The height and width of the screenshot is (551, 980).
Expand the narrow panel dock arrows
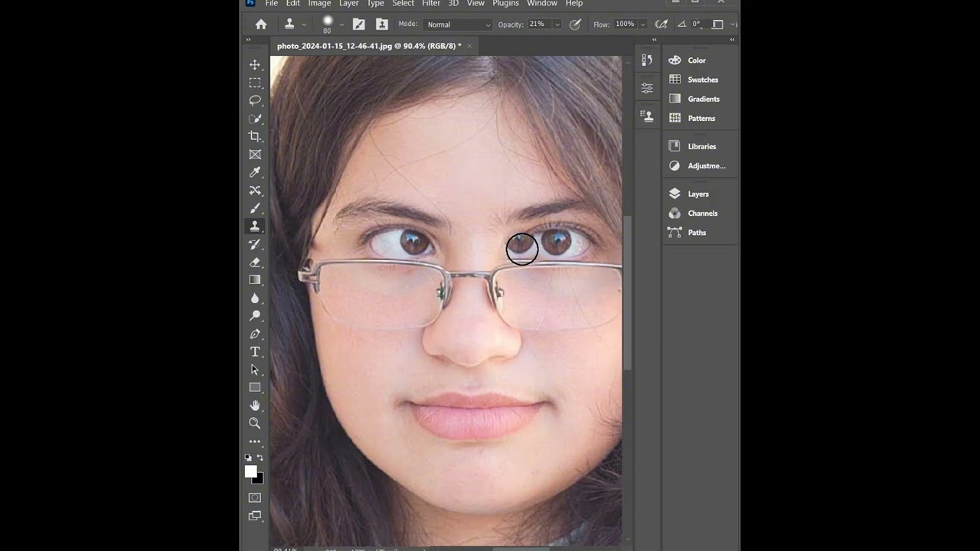pos(655,40)
